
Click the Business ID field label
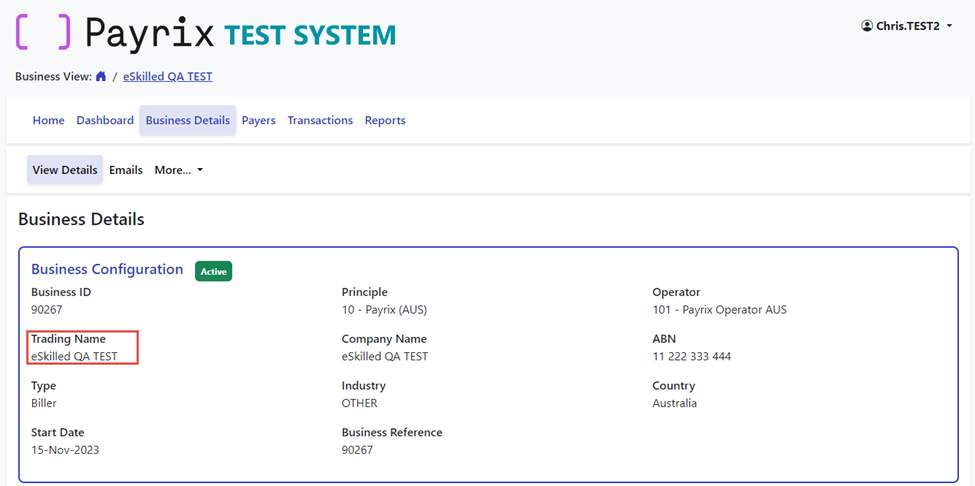[61, 292]
